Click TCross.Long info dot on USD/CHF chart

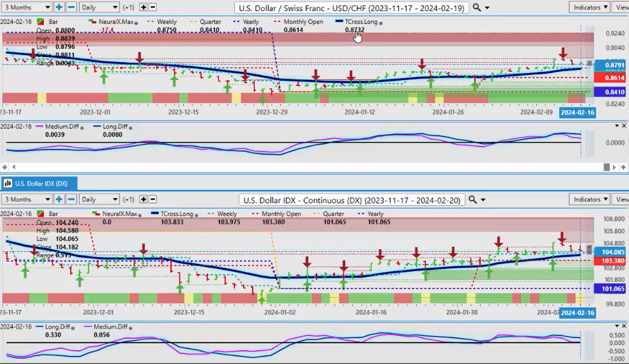(380, 23)
